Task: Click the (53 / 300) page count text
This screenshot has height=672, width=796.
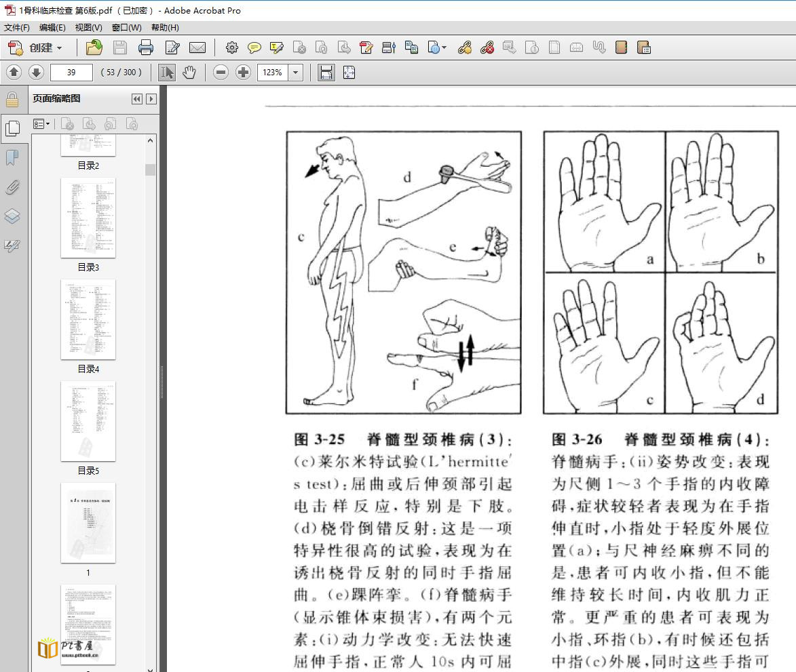Action: pos(121,73)
